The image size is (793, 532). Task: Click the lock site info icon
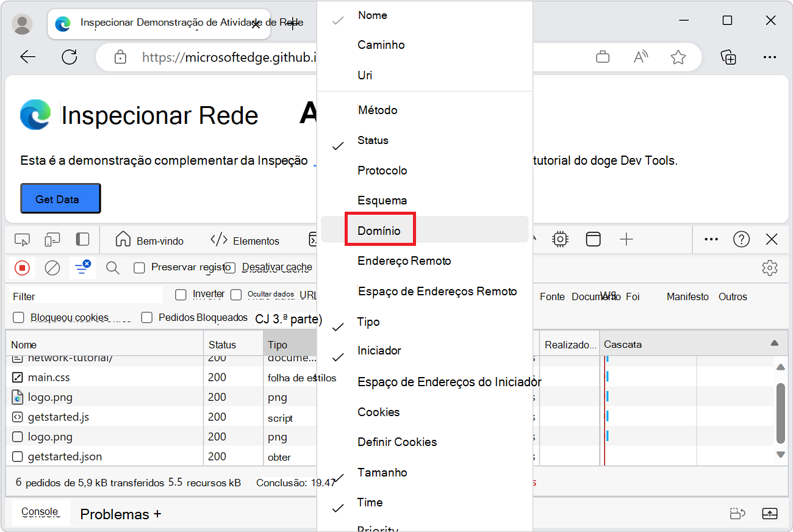[120, 57]
